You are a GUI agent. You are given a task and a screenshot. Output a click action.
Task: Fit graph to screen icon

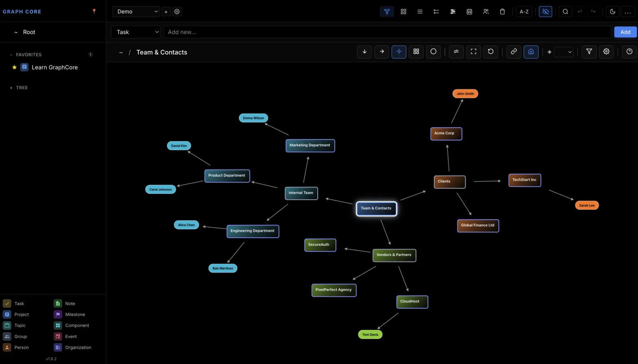pyautogui.click(x=473, y=51)
